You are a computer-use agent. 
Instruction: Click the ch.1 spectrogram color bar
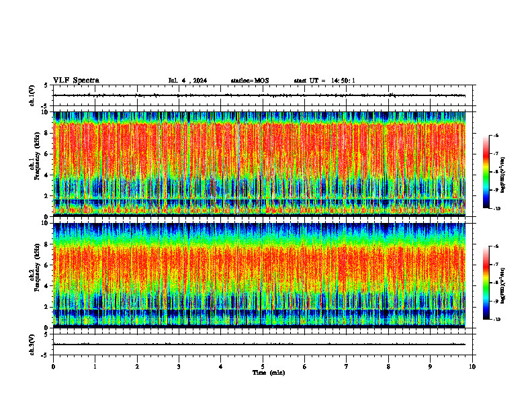point(486,172)
